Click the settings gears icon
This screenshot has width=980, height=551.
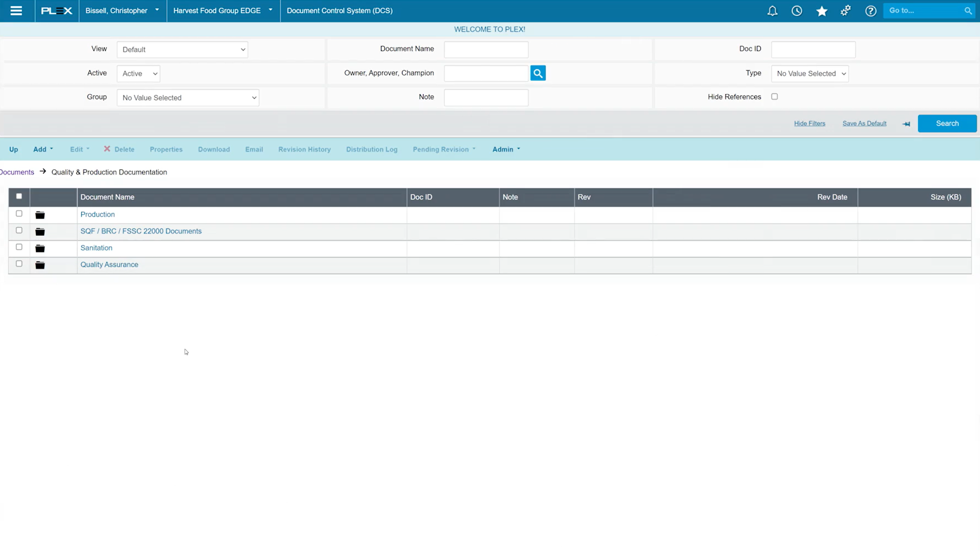coord(845,11)
